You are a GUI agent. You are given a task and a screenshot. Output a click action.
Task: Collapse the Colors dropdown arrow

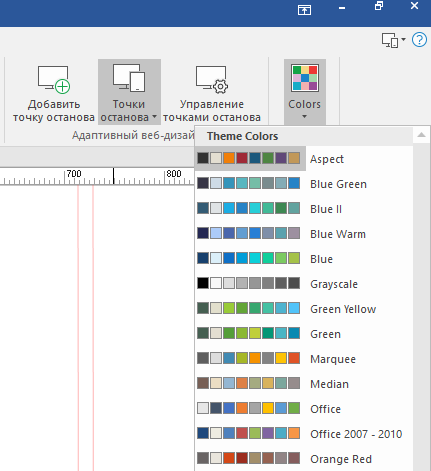coord(304,116)
